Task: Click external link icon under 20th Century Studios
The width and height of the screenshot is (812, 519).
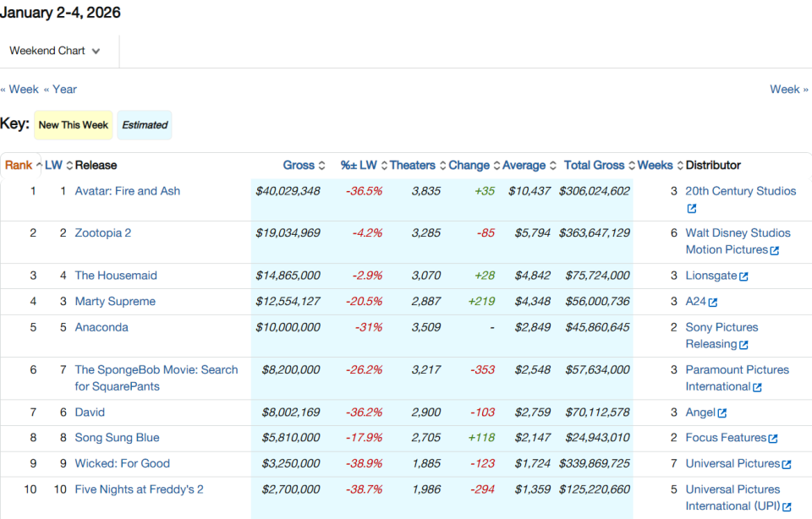Action: (x=691, y=209)
